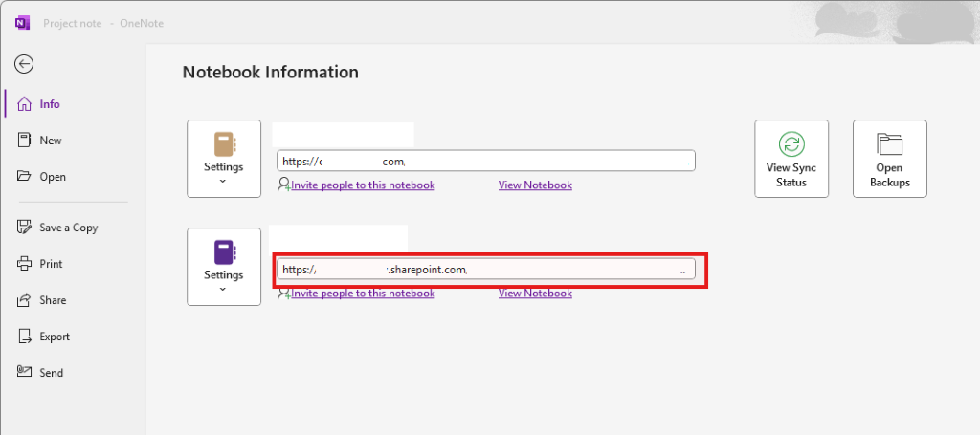This screenshot has height=435, width=980.
Task: Click View Notebook for the first notebook
Action: tap(535, 185)
